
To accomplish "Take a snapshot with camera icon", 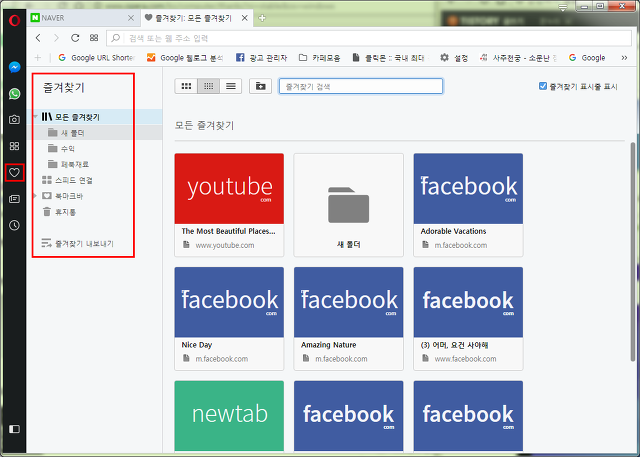I will 14,120.
